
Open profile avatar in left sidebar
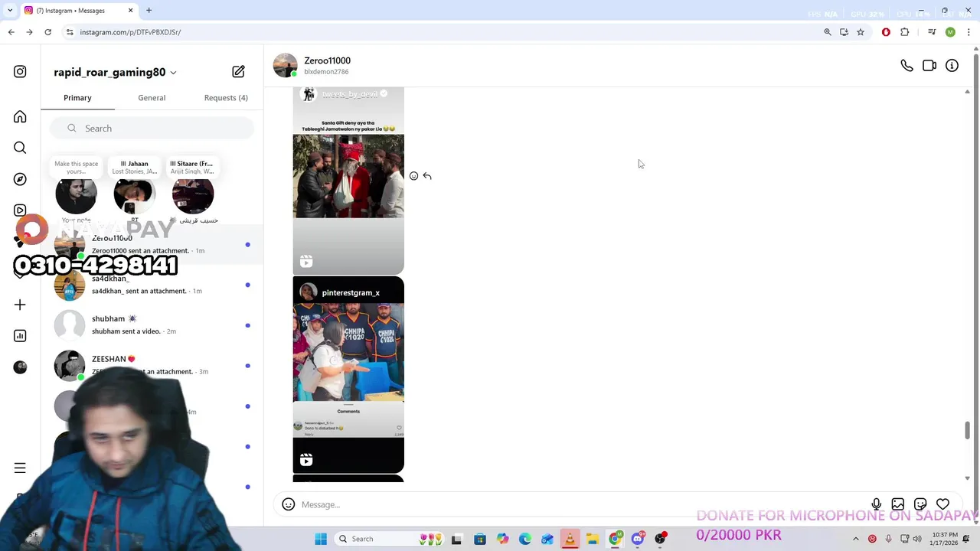click(x=20, y=367)
